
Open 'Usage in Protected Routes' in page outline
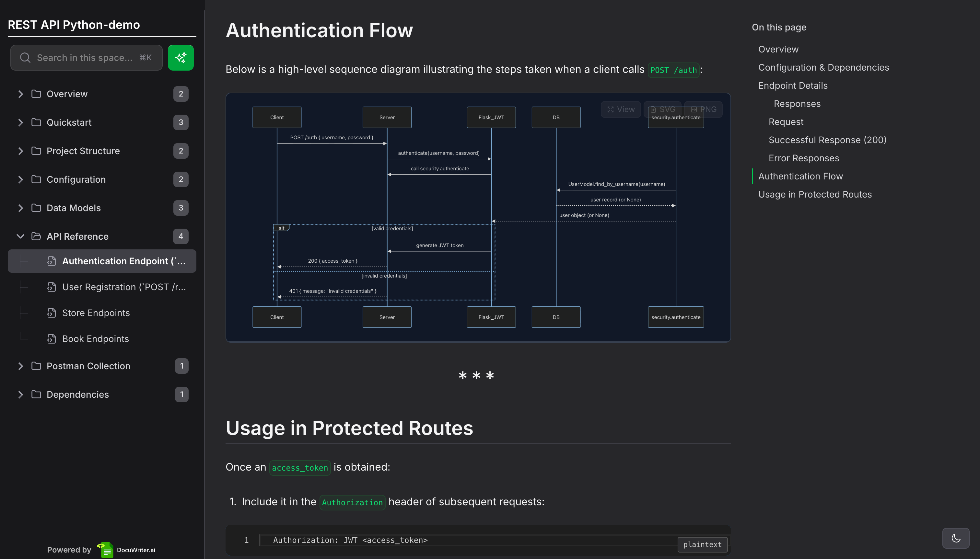815,194
